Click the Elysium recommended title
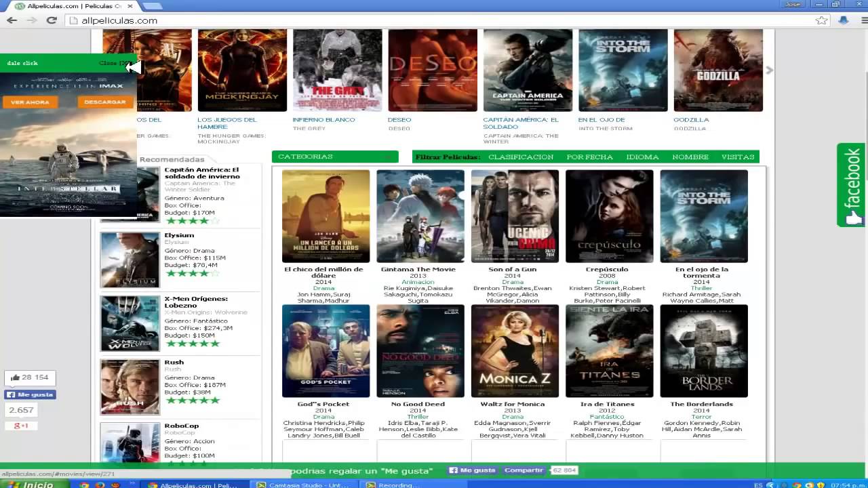Image resolution: width=868 pixels, height=488 pixels. (x=179, y=235)
